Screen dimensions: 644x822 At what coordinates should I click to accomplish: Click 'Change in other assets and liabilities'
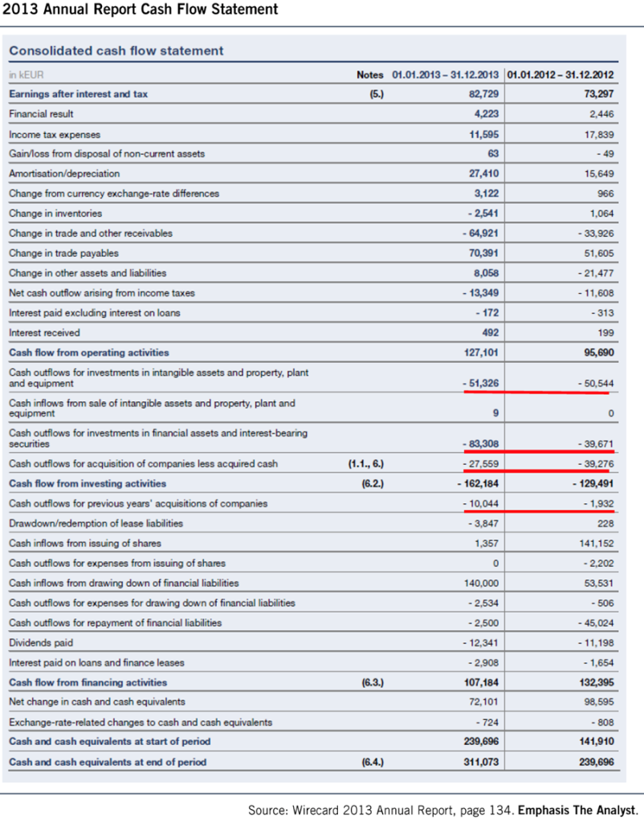pos(88,274)
